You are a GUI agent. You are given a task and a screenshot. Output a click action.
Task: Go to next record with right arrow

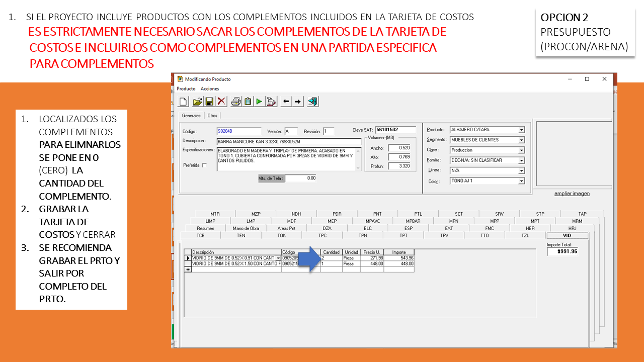coord(298,102)
